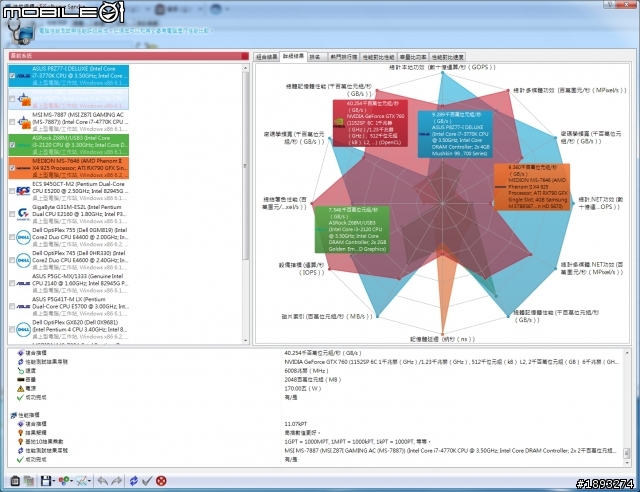Image resolution: width=640 pixels, height=492 pixels.
Task: Check the ASUS P5G41T-M LX checkbox
Action: (x=12, y=306)
